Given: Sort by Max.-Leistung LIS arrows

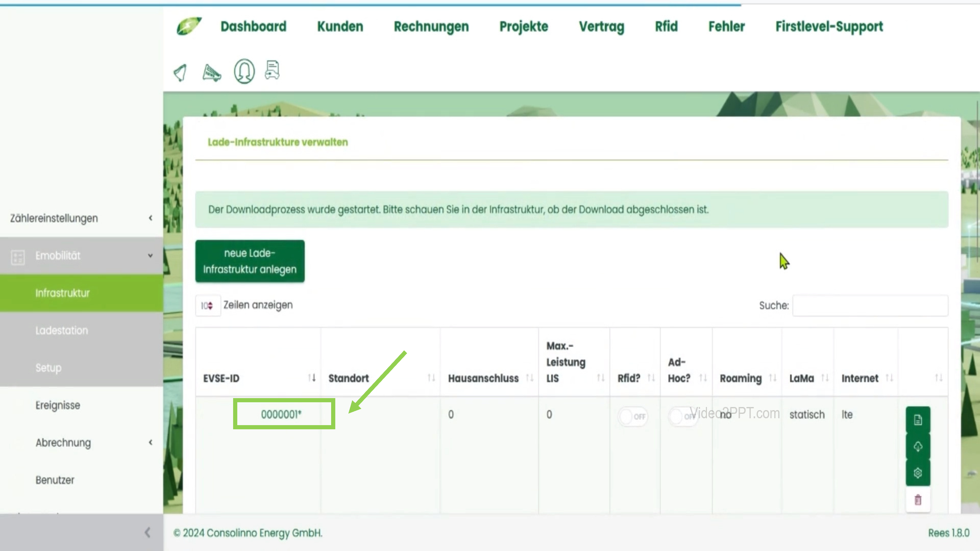Looking at the screenshot, I should 600,378.
